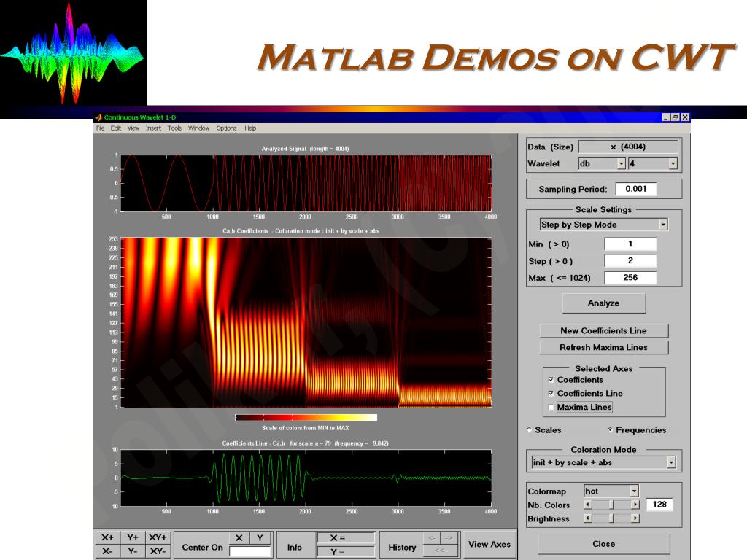Open the Window menu
The height and width of the screenshot is (560, 747).
click(x=198, y=128)
